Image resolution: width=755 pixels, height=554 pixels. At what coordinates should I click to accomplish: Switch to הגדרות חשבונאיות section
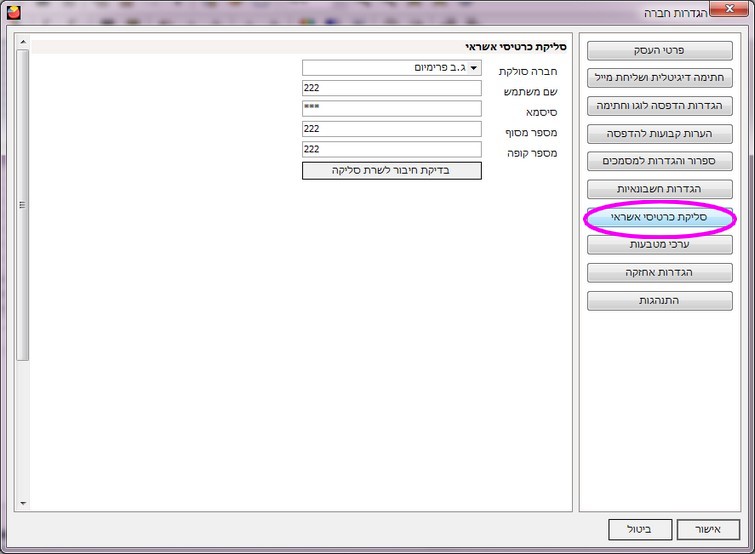click(659, 189)
